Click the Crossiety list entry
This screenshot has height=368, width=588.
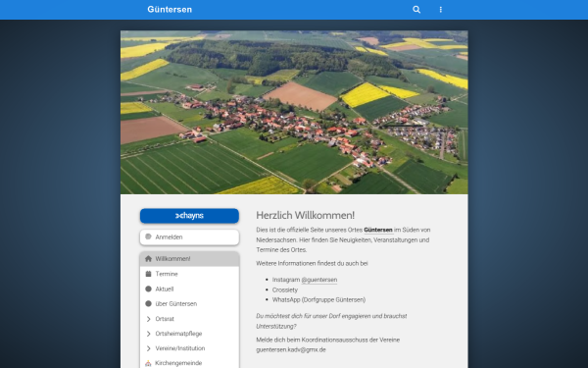(285, 289)
